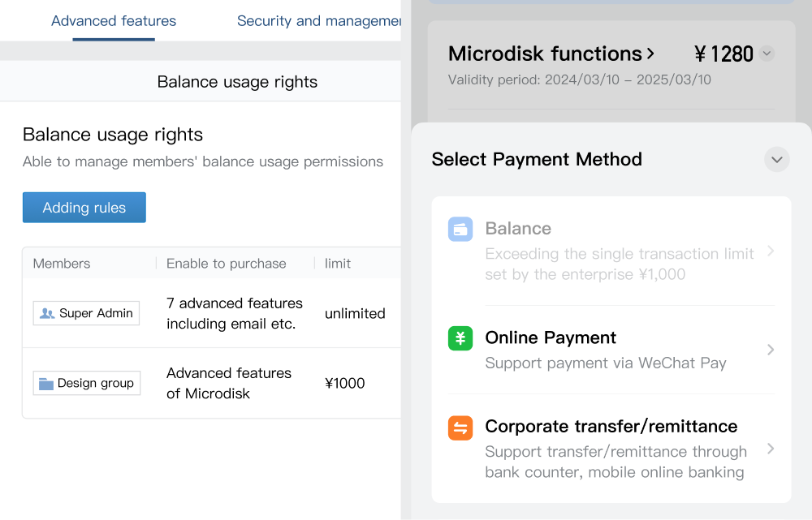Click the Super Admin member tag
The height and width of the screenshot is (520, 812).
point(87,313)
